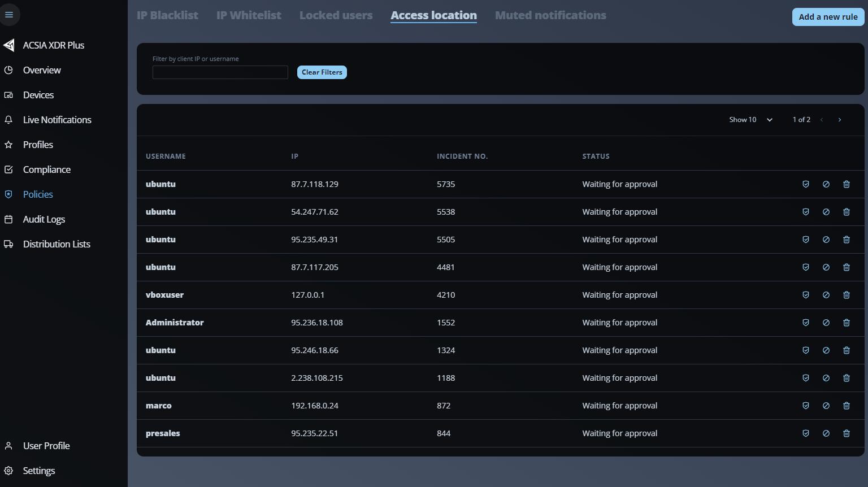Approve access for IP 87.7.117.205
Screen dimensions: 868x487
pyautogui.click(x=806, y=267)
